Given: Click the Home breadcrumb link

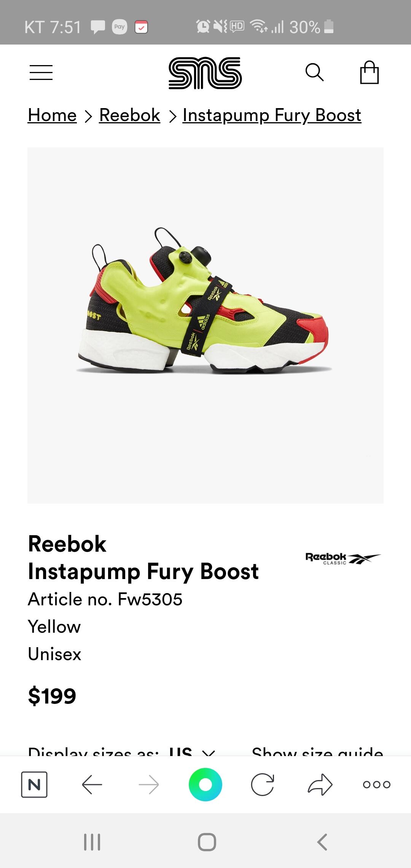Looking at the screenshot, I should 52,115.
